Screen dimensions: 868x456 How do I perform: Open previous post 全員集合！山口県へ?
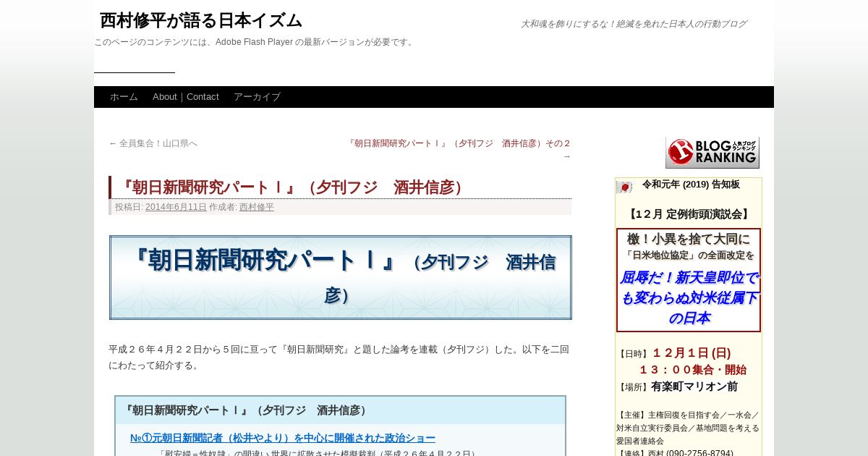click(153, 143)
